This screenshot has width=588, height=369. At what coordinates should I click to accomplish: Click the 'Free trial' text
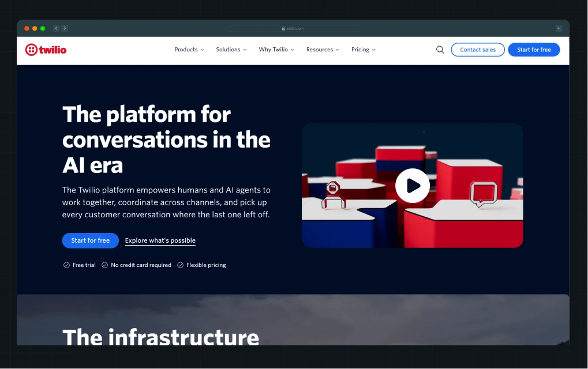84,265
